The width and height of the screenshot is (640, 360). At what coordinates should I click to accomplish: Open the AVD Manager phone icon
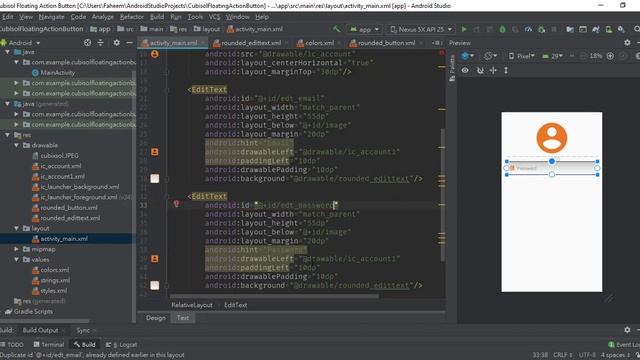[608, 29]
